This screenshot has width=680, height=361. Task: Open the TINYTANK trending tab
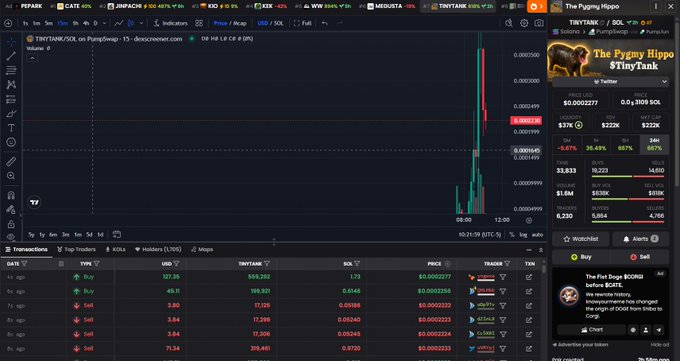pyautogui.click(x=457, y=6)
